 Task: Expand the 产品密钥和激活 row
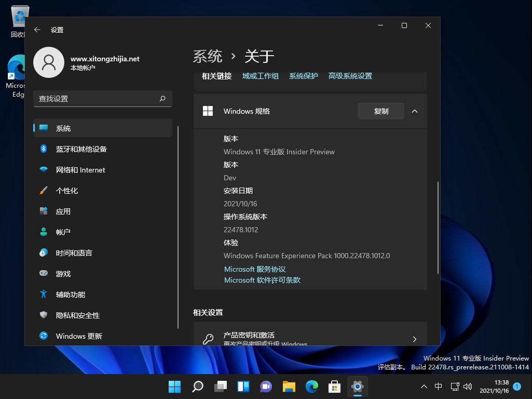[x=414, y=339]
